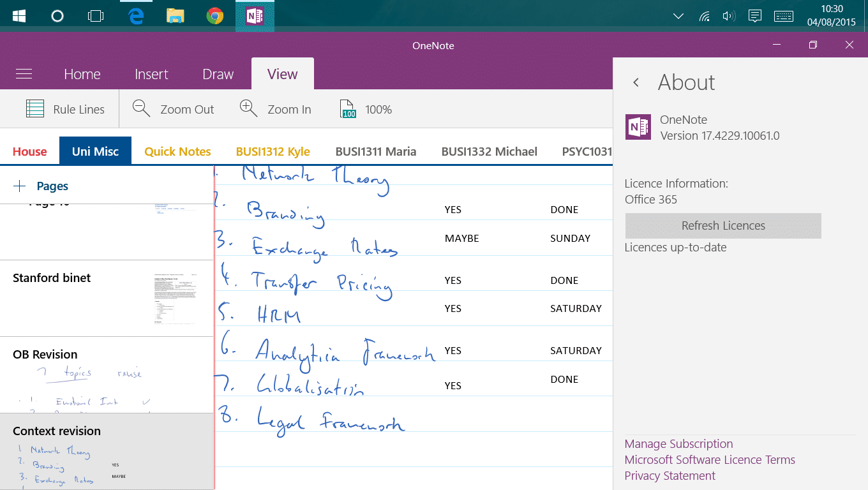
Task: Click DONE in the Branding row
Action: [564, 209]
